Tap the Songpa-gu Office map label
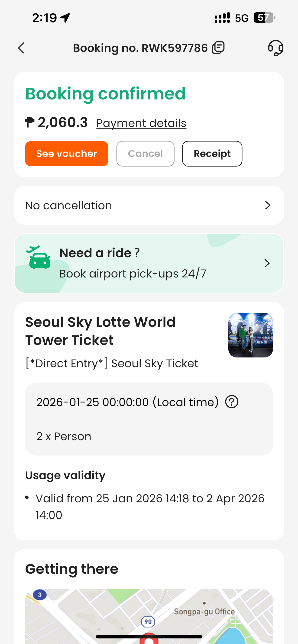298x644 pixels. 204,612
